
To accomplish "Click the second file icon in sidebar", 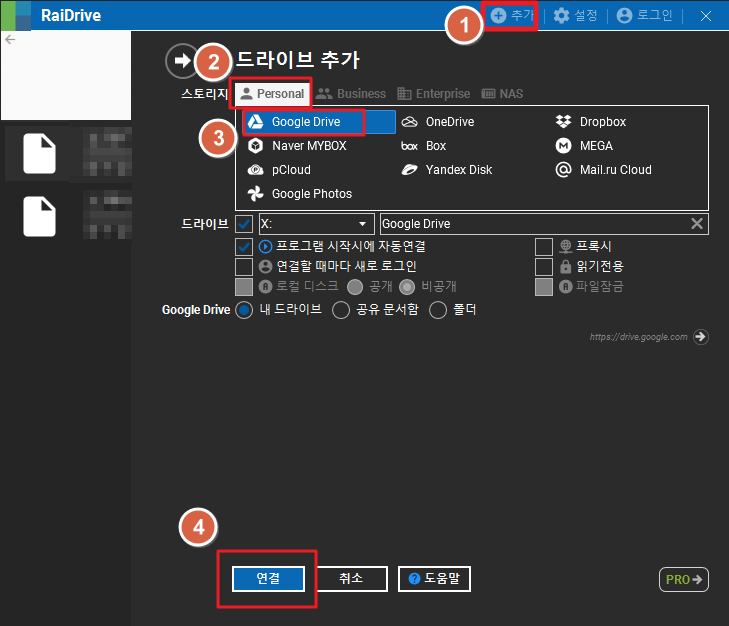I will (40, 216).
